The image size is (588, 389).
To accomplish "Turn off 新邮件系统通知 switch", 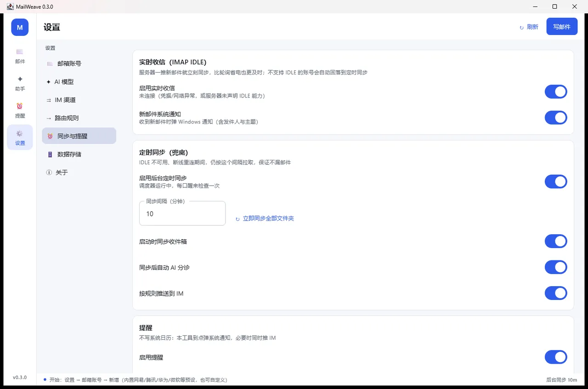I will [x=556, y=118].
